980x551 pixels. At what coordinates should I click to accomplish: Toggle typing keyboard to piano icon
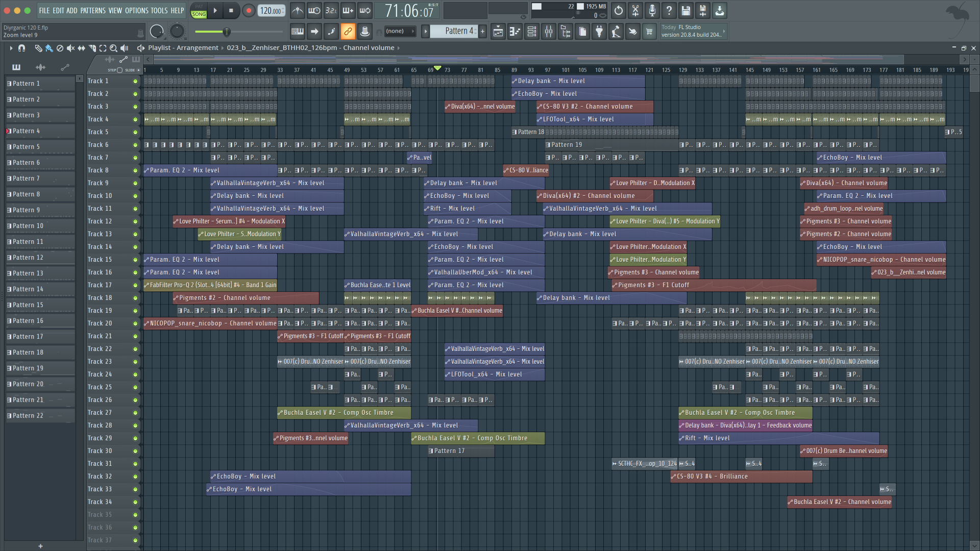pos(298,32)
